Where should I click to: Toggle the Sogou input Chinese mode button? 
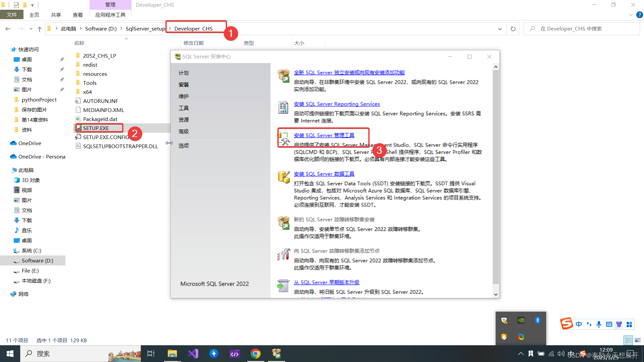tap(579, 324)
